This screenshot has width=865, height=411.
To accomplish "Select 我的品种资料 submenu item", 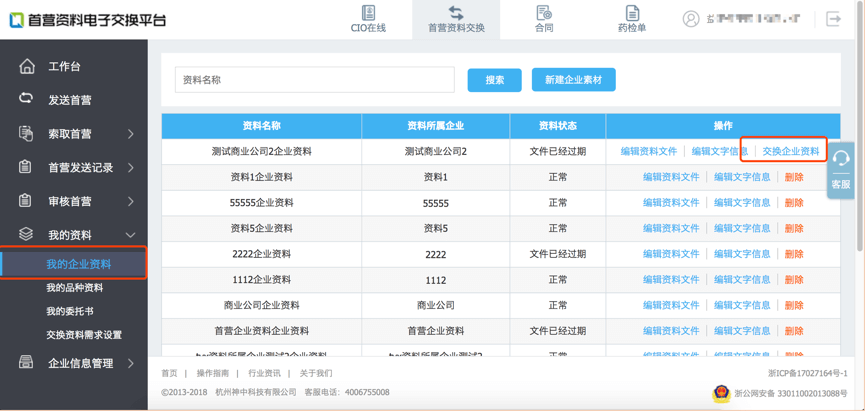I will (74, 287).
